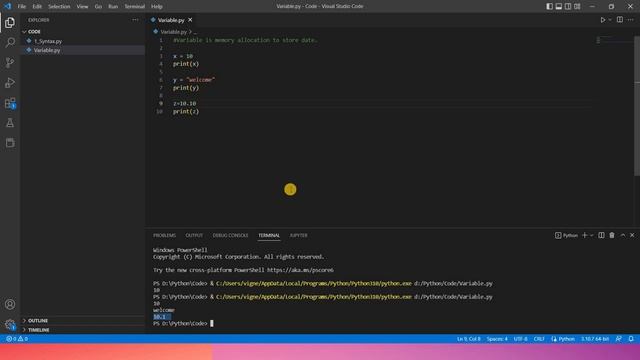The width and height of the screenshot is (640, 360).
Task: Open the Search view in the activity bar
Action: 10,42
